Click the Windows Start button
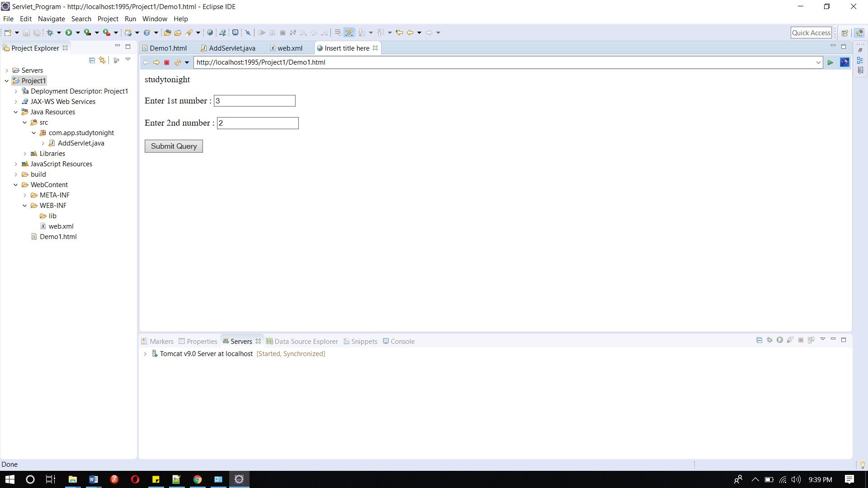This screenshot has width=868, height=488. (x=9, y=479)
